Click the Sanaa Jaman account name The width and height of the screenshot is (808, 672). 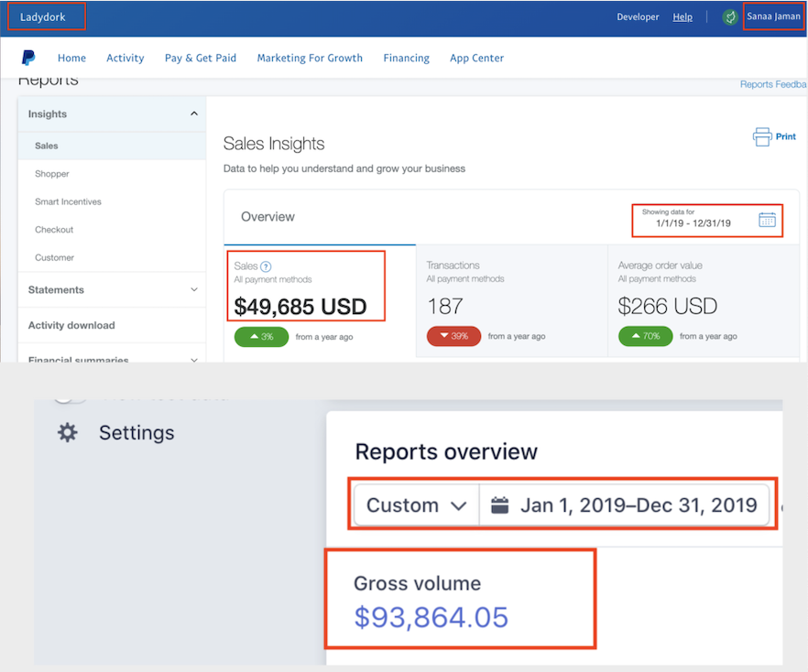(x=773, y=16)
